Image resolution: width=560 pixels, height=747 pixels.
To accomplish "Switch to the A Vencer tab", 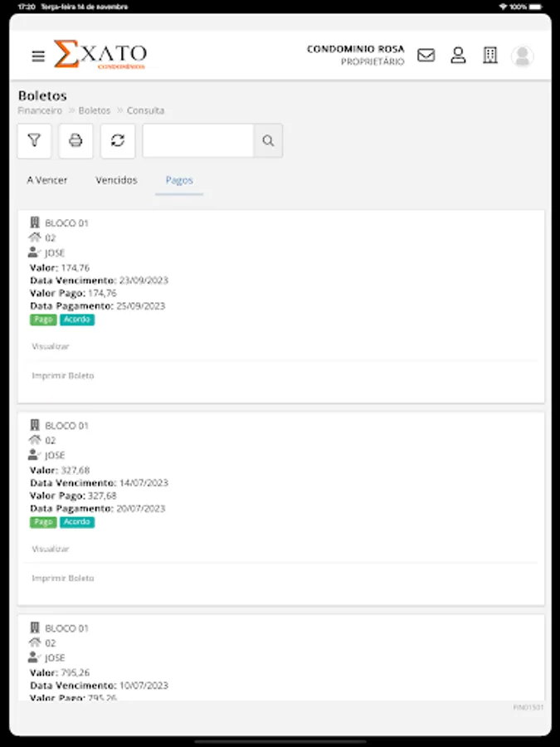I will click(46, 180).
